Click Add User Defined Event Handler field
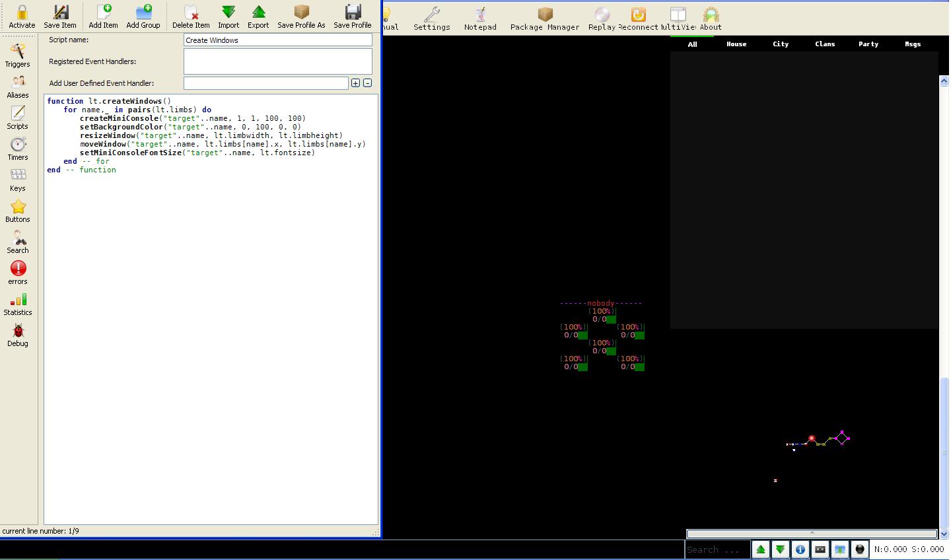 (266, 83)
